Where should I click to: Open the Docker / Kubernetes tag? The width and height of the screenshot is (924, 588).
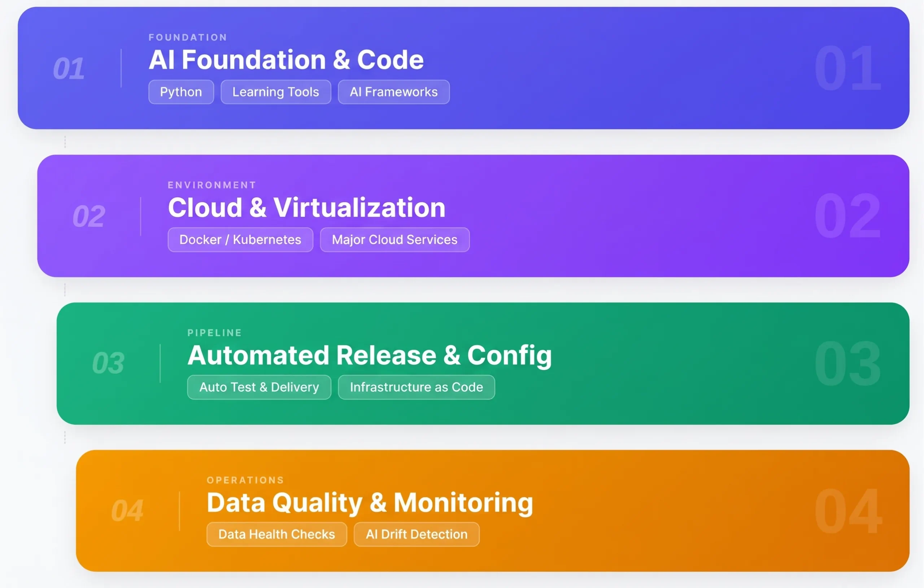click(x=240, y=240)
